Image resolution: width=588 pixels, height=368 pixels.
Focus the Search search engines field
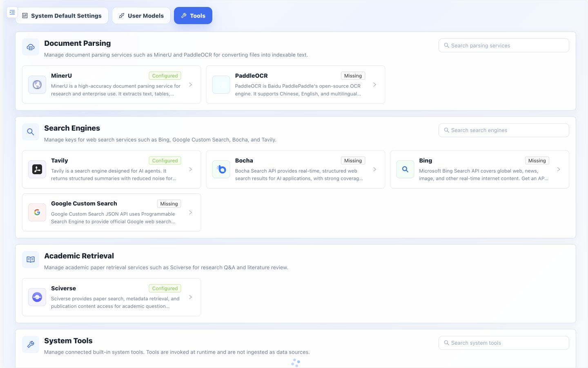point(503,130)
